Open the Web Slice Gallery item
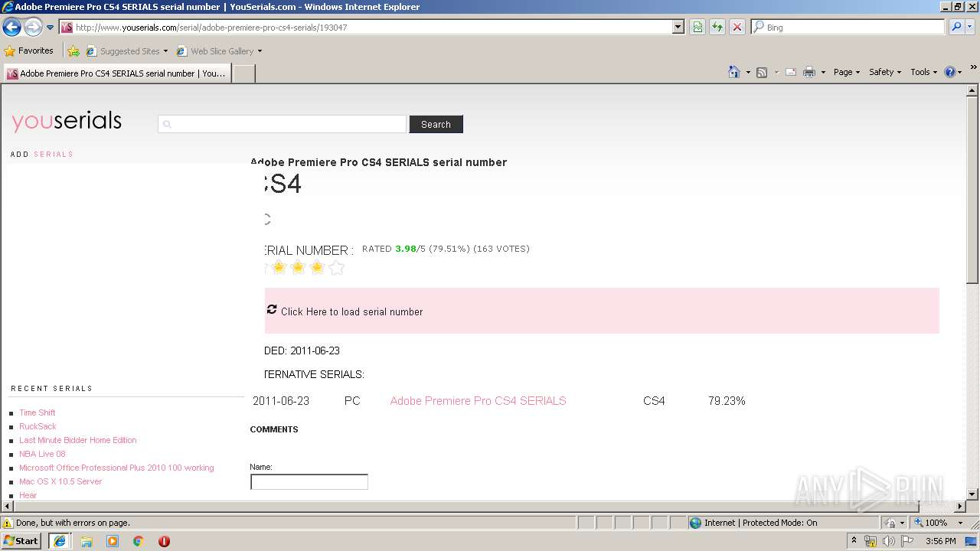The image size is (980, 551). (x=219, y=51)
